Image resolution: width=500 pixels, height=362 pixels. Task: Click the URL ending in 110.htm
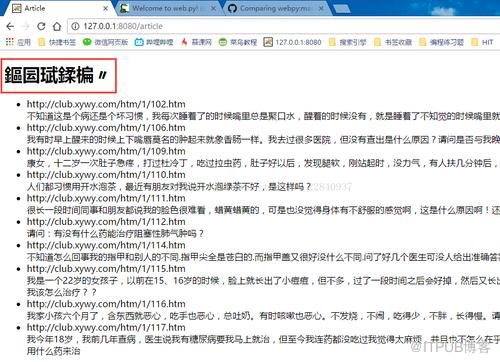(106, 175)
